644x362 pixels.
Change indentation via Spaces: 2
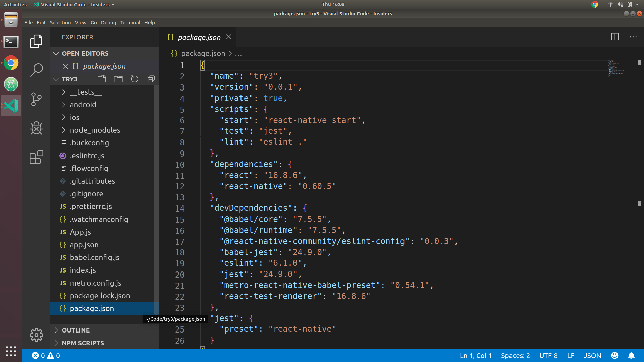516,356
